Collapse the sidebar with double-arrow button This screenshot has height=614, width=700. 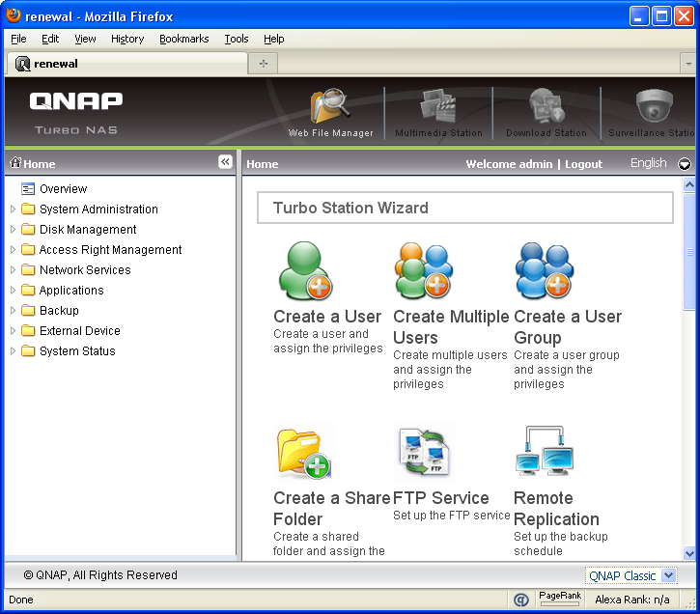(225, 161)
